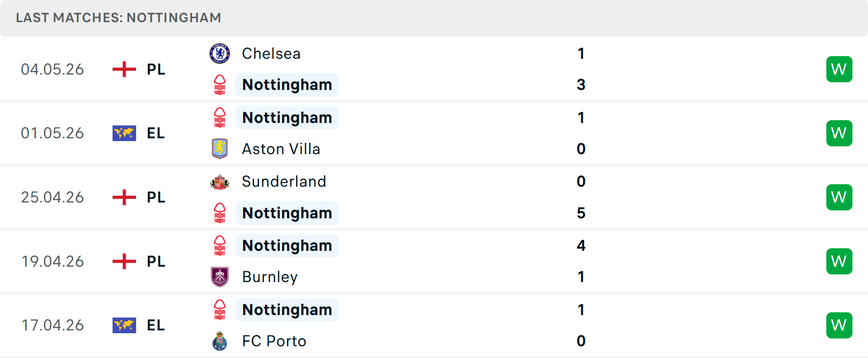Click the Sunderland club crest icon

tap(220, 182)
